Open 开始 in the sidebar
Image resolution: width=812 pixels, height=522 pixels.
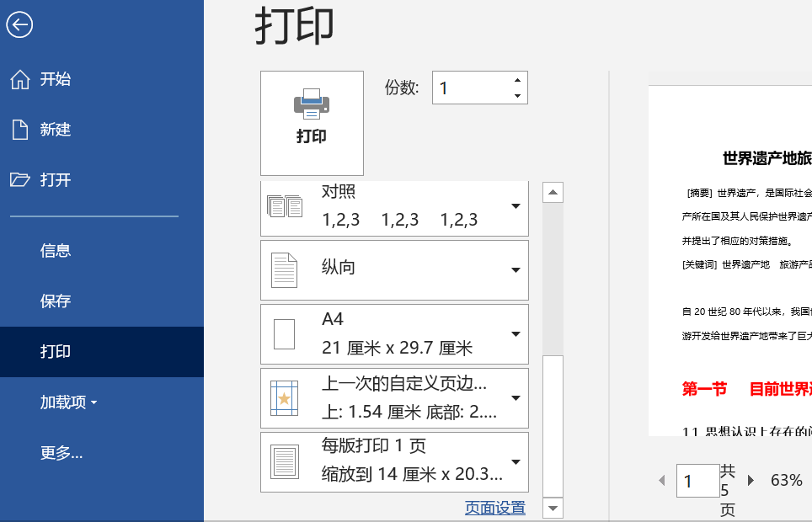pyautogui.click(x=101, y=79)
